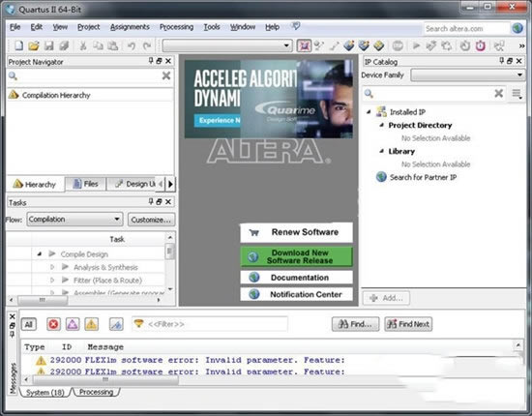532x416 pixels.
Task: Click the Redo arrow toolbar icon
Action: [x=147, y=45]
